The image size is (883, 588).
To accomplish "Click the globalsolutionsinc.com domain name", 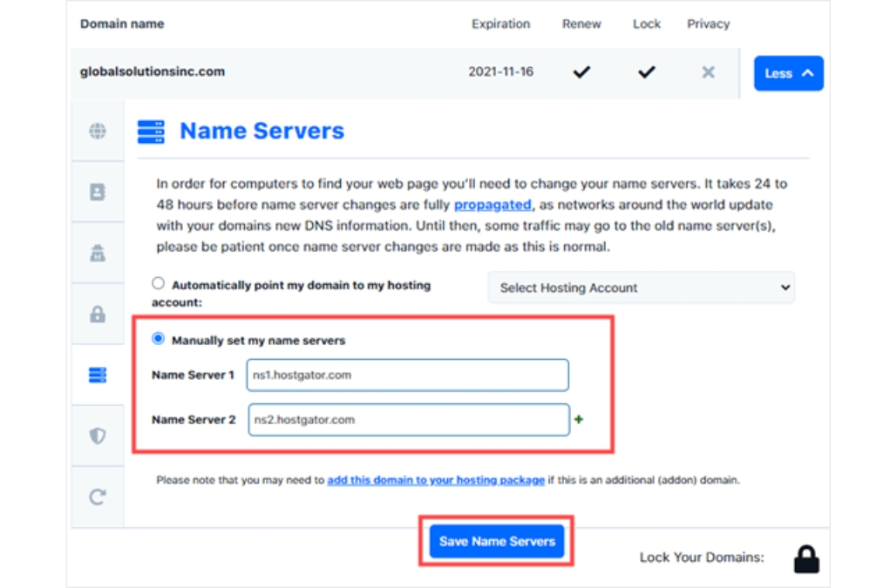I will (152, 72).
